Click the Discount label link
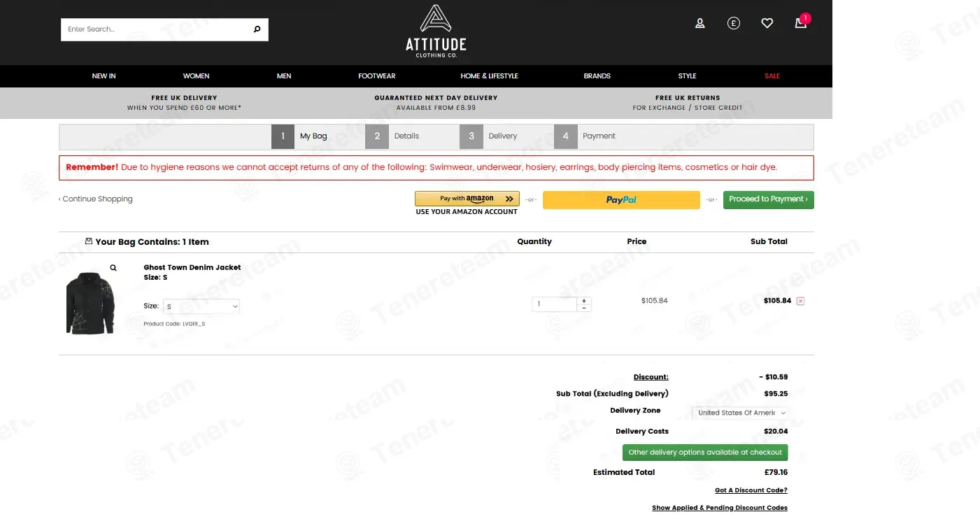Image resolution: width=980 pixels, height=519 pixels. 651,377
